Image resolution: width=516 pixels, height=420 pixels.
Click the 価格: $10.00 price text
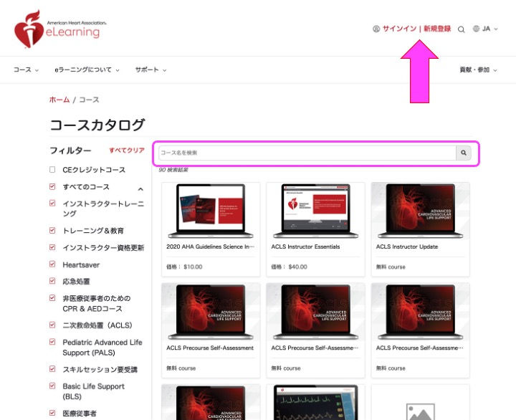click(x=184, y=267)
